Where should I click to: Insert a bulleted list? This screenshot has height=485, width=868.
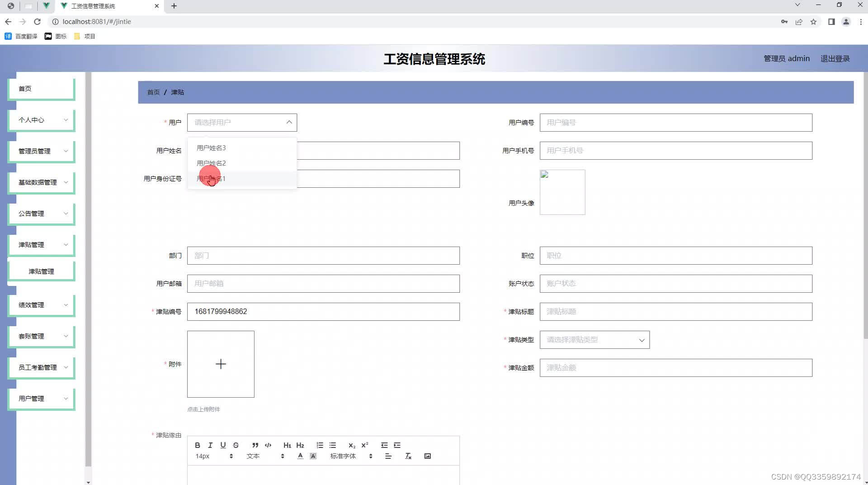pyautogui.click(x=333, y=445)
